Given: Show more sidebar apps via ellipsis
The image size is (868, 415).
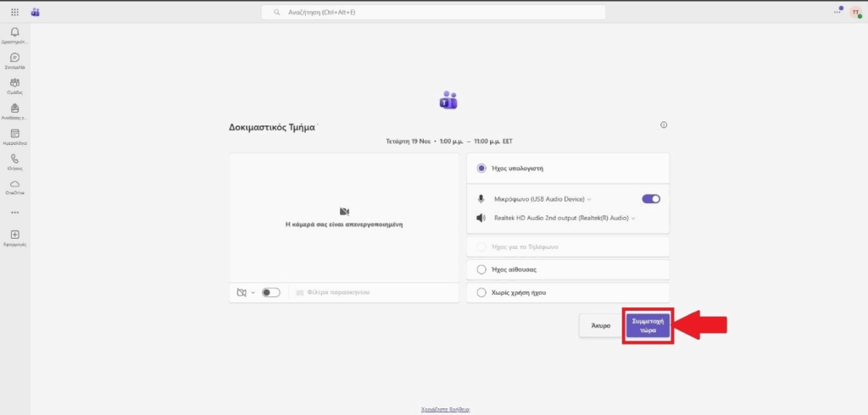Looking at the screenshot, I should (x=14, y=212).
